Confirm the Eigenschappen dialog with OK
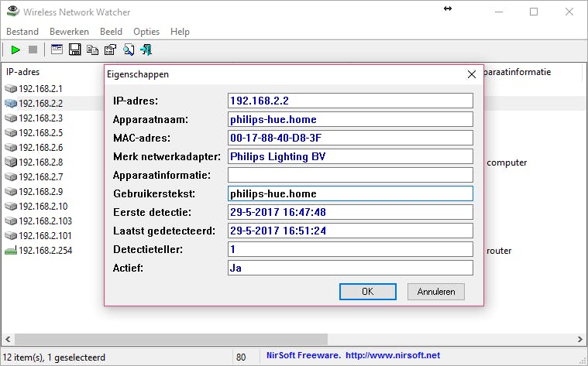588x366 pixels. 367,292
